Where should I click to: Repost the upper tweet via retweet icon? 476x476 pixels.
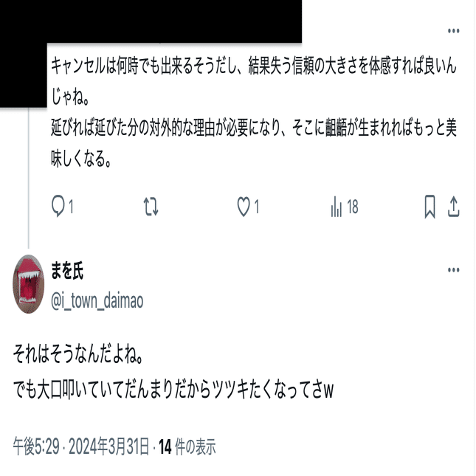[x=151, y=207]
